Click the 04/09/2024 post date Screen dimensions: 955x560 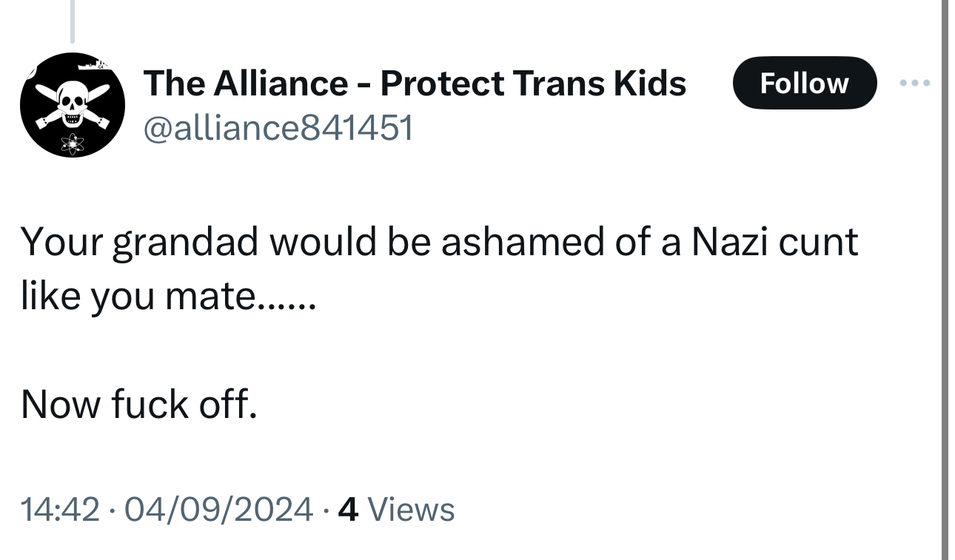click(218, 509)
